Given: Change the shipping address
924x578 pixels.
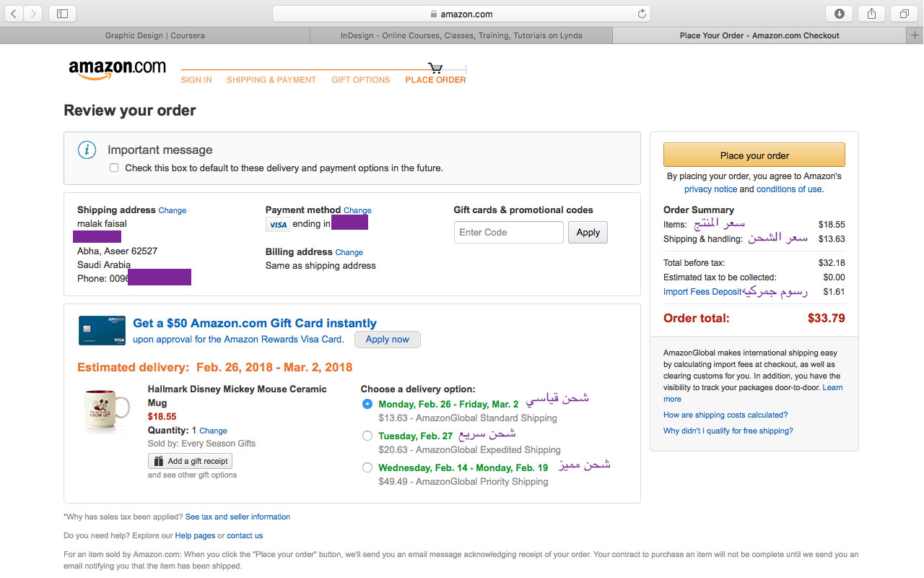Looking at the screenshot, I should coord(173,211).
